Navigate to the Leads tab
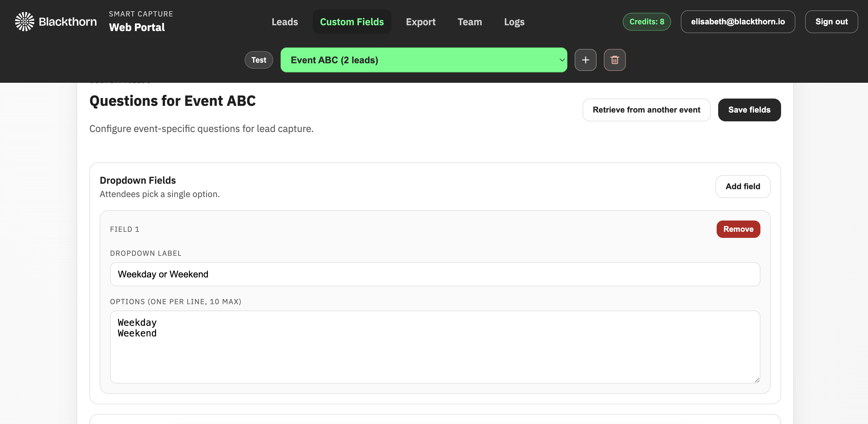Viewport: 868px width, 424px height. coord(285,22)
